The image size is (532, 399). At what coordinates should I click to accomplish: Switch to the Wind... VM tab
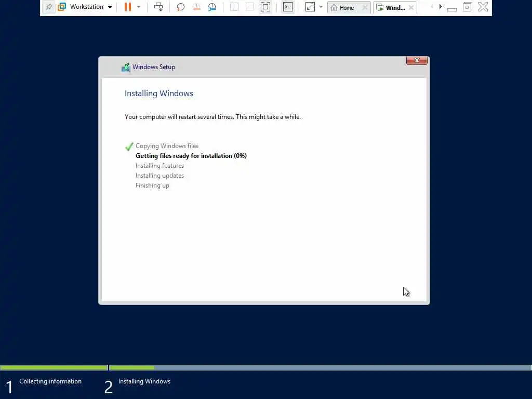click(391, 7)
